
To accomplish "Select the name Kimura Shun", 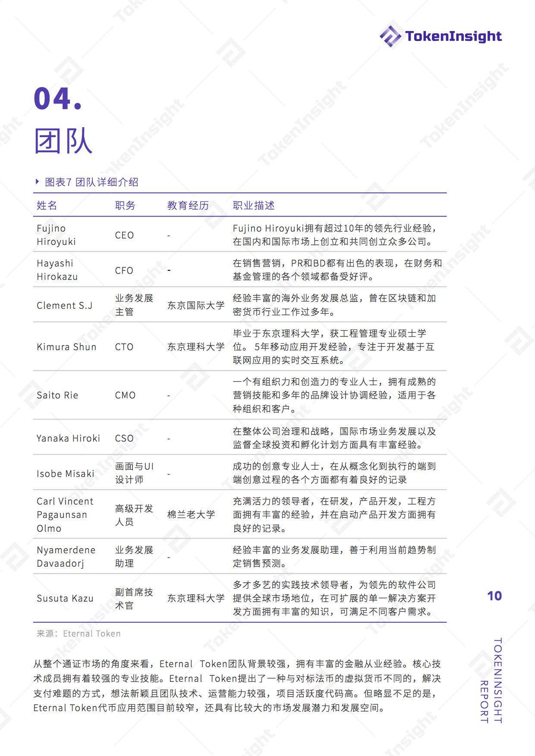I will click(x=66, y=347).
